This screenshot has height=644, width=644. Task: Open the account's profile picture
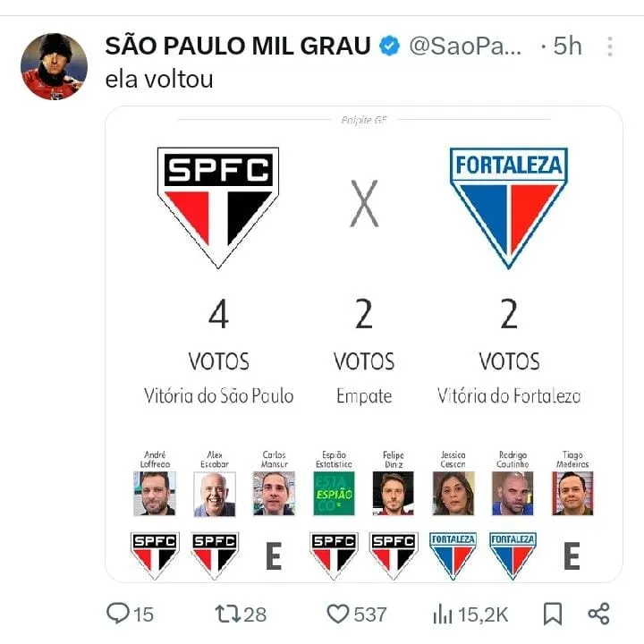pos(54,66)
